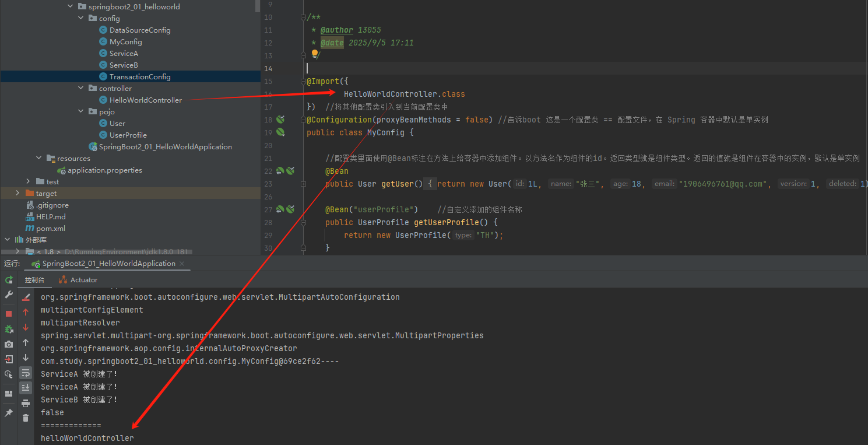Expand the target folder
Screen dimensions: 868x445
17,193
